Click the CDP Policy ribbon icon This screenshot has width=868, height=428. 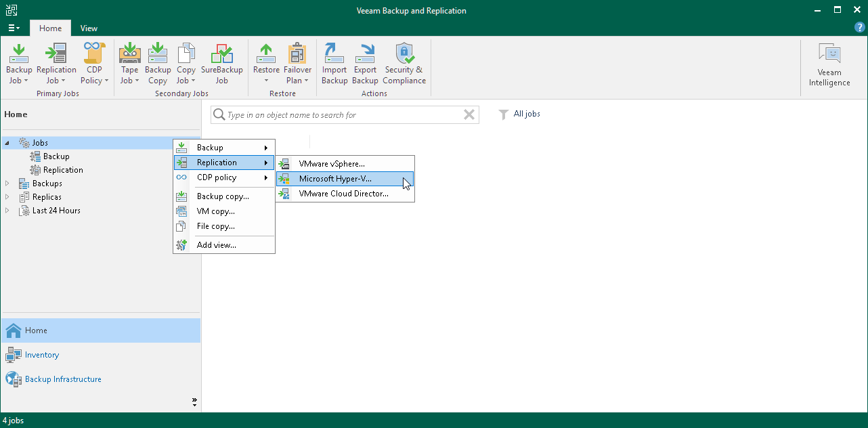tap(93, 53)
